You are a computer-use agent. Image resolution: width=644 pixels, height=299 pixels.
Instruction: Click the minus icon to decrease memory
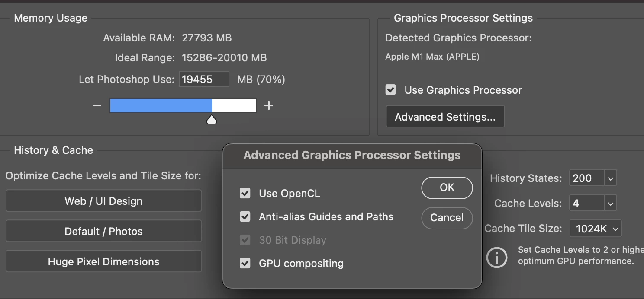coord(97,105)
